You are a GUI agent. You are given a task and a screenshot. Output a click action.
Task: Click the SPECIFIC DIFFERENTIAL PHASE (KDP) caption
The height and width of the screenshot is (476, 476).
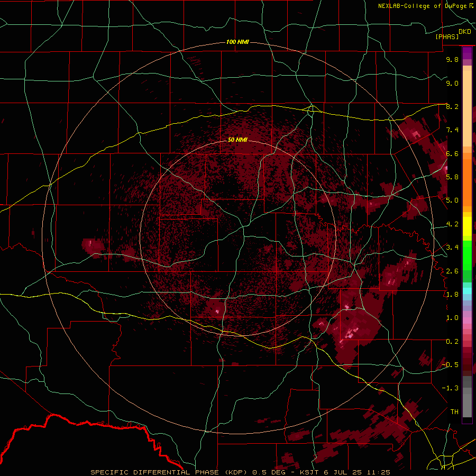pos(169,472)
